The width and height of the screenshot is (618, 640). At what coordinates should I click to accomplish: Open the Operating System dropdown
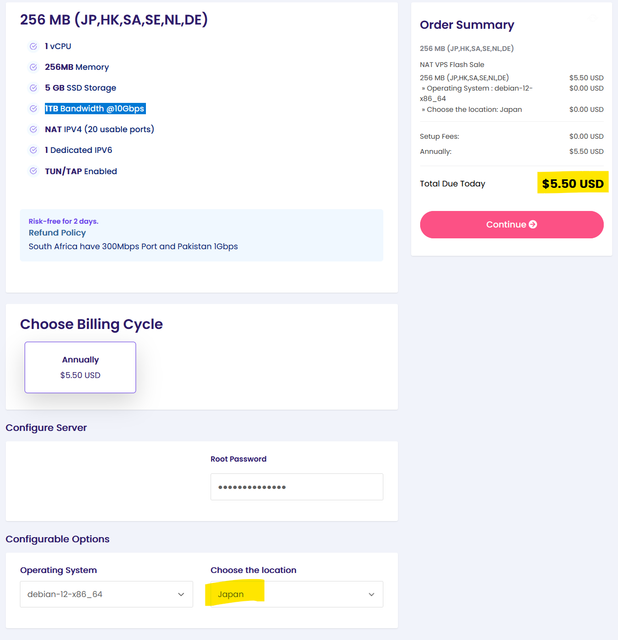click(106, 594)
